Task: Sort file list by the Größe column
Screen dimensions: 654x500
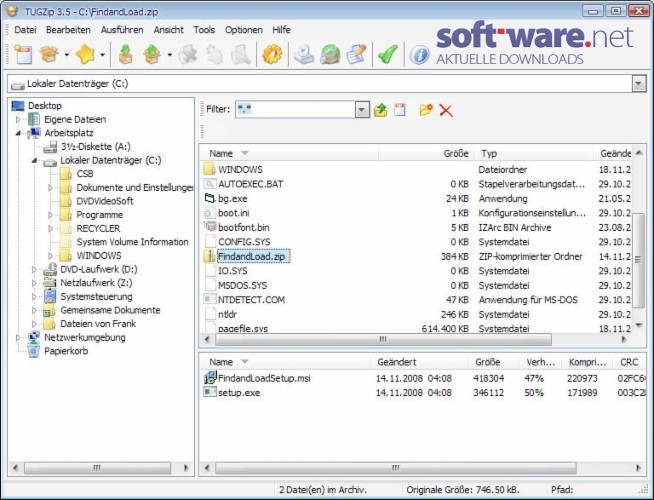Action: pos(425,153)
